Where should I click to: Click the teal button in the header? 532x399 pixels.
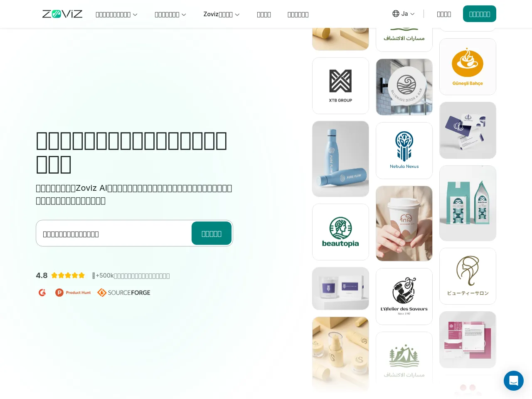(x=480, y=14)
